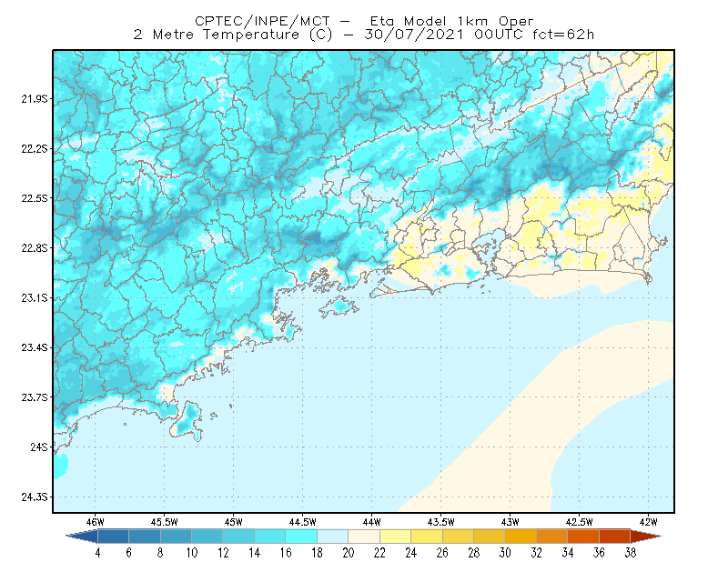Click the 21.9S latitude axis label
Image resolution: width=728 pixels, height=562 pixels.
pyautogui.click(x=35, y=99)
